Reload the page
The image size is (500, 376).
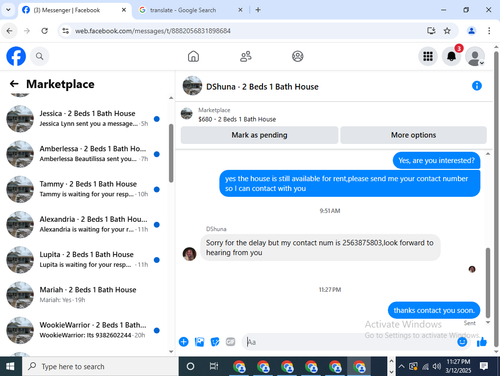pos(44,31)
